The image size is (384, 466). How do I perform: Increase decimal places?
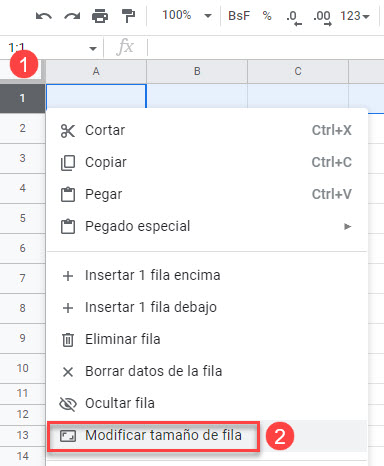[x=322, y=17]
